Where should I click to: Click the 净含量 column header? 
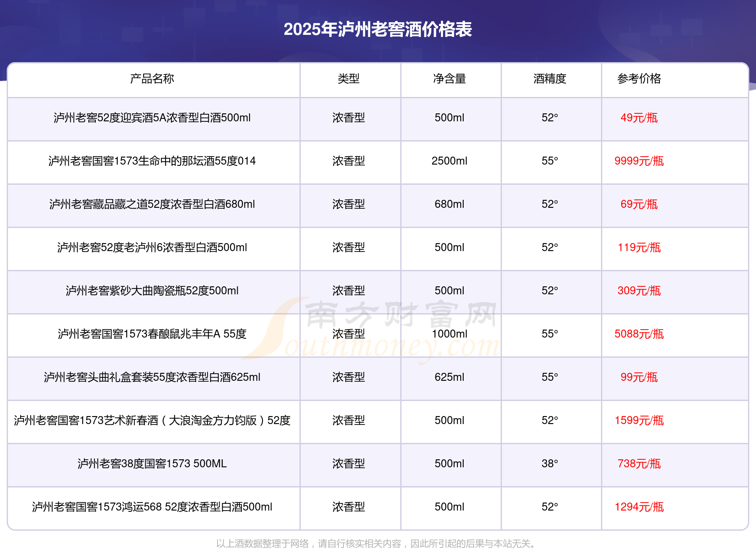click(449, 79)
